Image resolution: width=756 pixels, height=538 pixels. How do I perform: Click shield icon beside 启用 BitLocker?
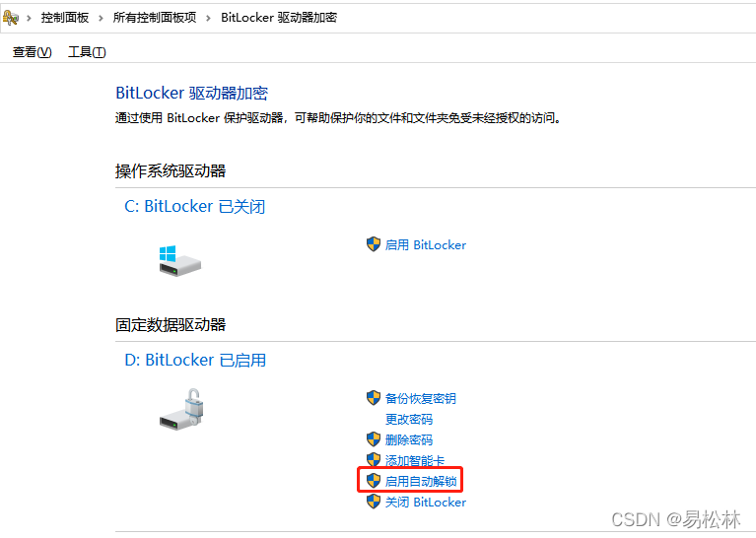pos(374,244)
